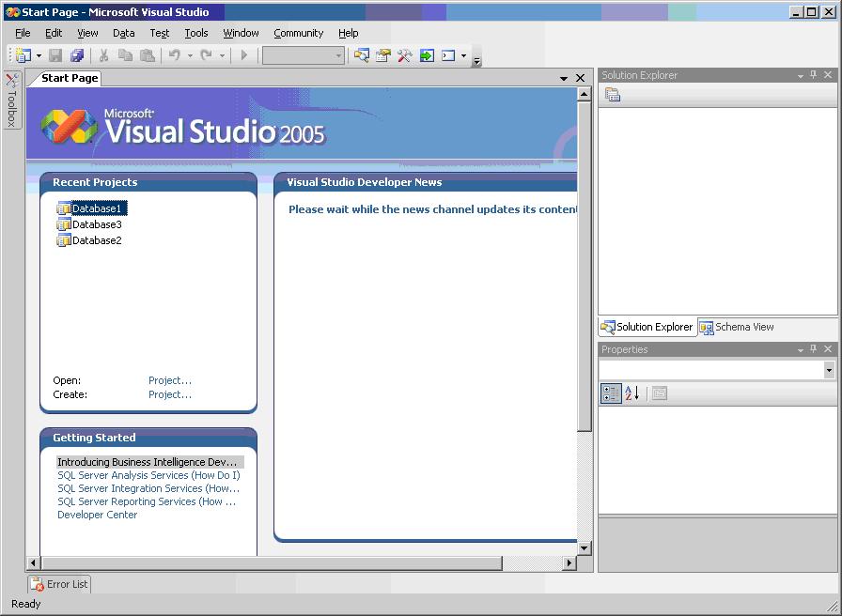Image resolution: width=842 pixels, height=616 pixels.
Task: Open dropdown next to Command Window icon
Action: (x=464, y=55)
